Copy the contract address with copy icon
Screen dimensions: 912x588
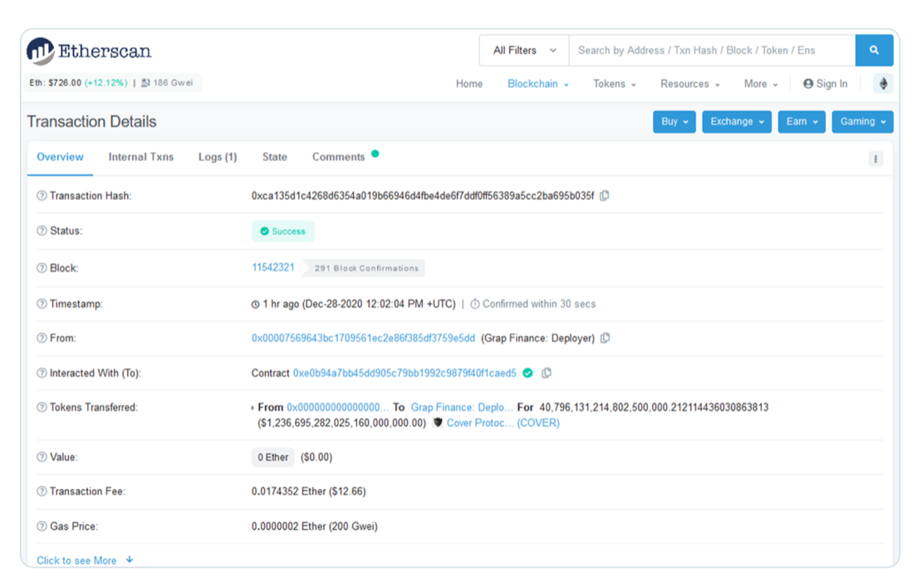point(547,373)
